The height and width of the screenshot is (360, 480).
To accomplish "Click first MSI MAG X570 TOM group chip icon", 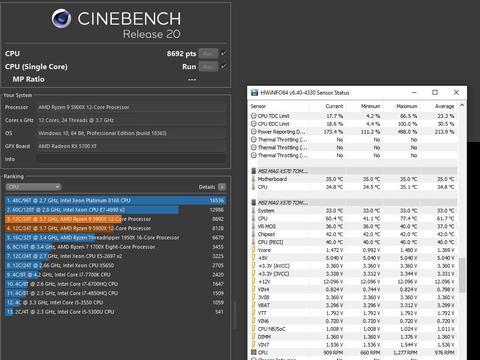I will [x=254, y=171].
